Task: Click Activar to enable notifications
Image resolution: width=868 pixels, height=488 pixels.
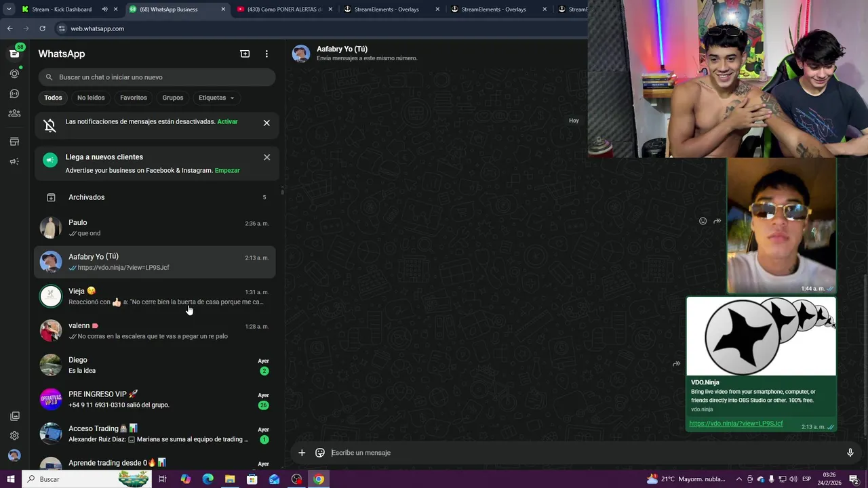Action: click(x=227, y=121)
